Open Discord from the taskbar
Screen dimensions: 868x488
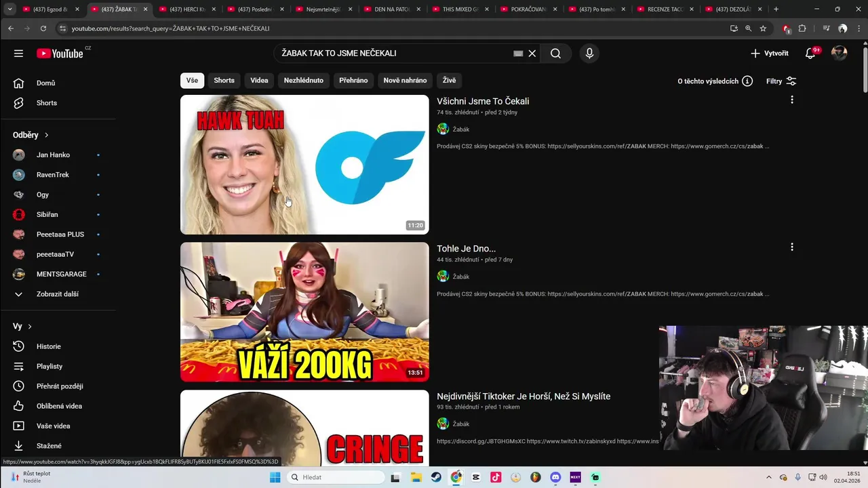tap(555, 477)
